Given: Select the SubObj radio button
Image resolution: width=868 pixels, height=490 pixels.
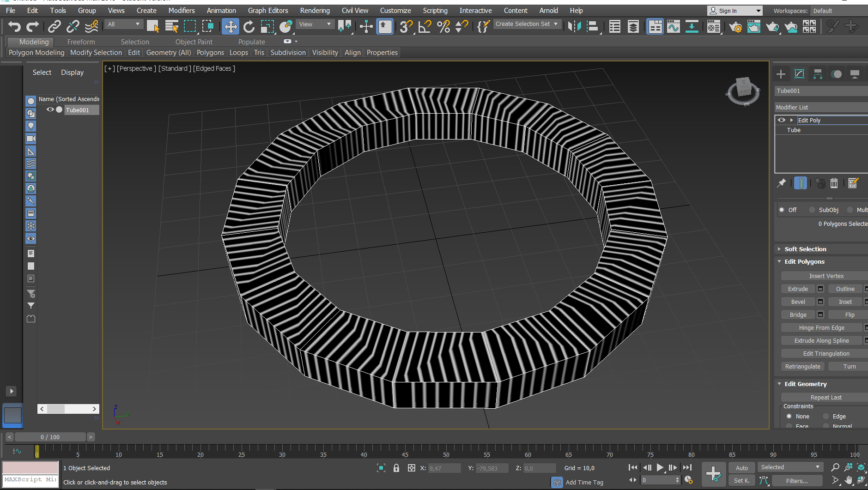Looking at the screenshot, I should click(x=812, y=210).
